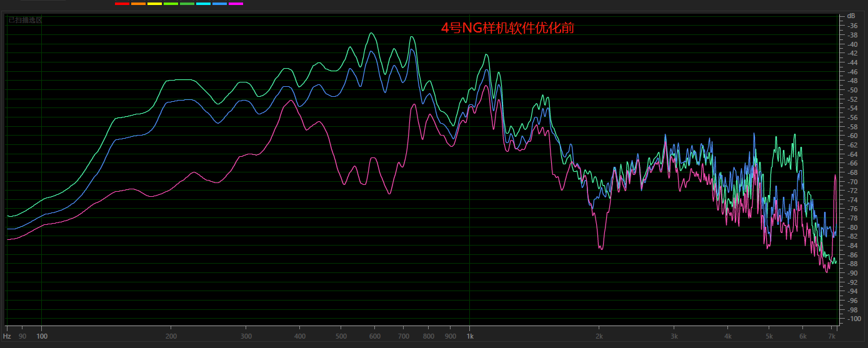Select the cyan hold color swatch
This screenshot has height=348, width=868.
pos(203,4)
